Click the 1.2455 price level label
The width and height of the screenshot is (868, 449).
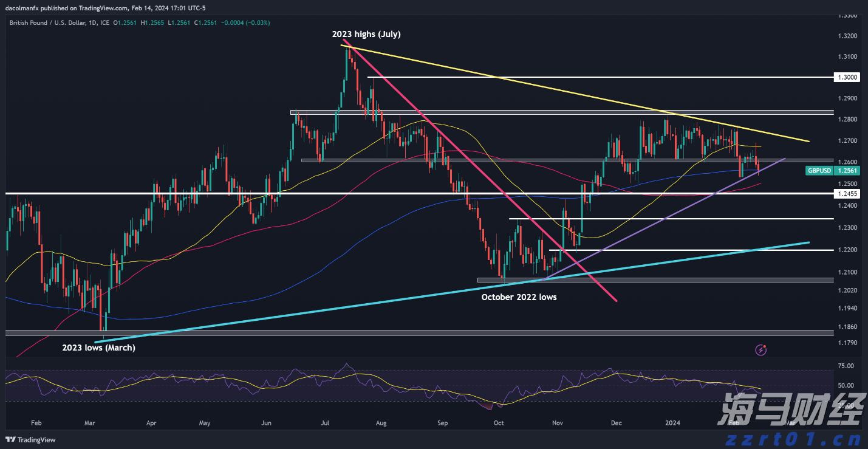point(846,194)
